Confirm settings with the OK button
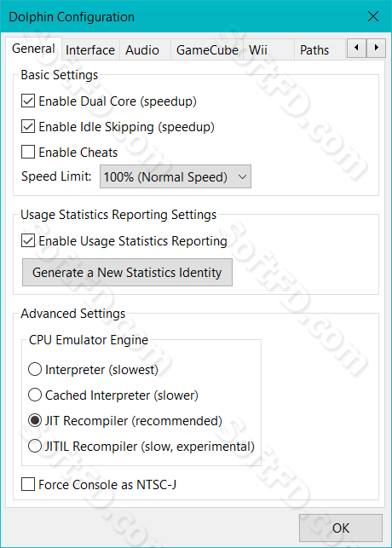This screenshot has width=392, height=548. [341, 528]
